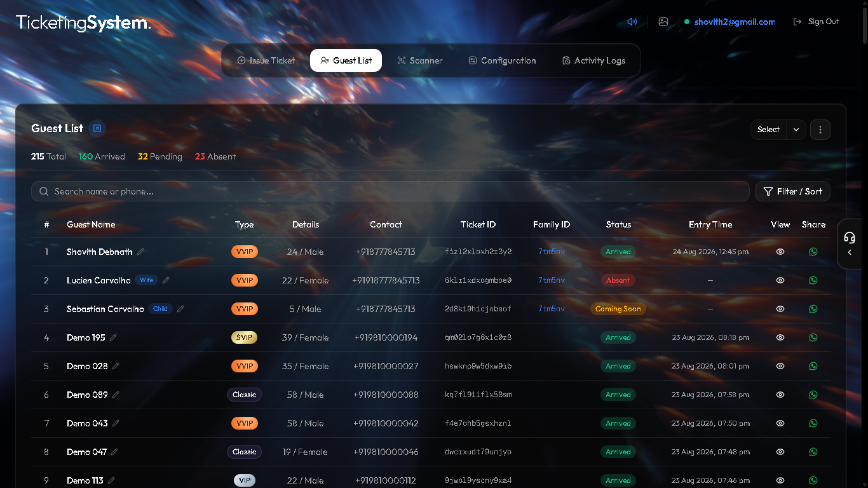
Task: Edit Shovith Debnath's name with pencil icon
Action: click(140, 252)
